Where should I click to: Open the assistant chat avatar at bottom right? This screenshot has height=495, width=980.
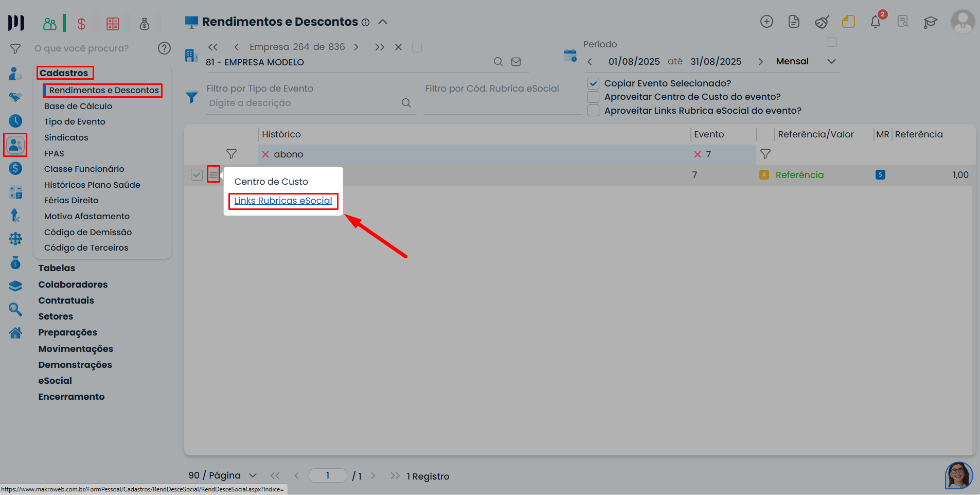pos(959,475)
